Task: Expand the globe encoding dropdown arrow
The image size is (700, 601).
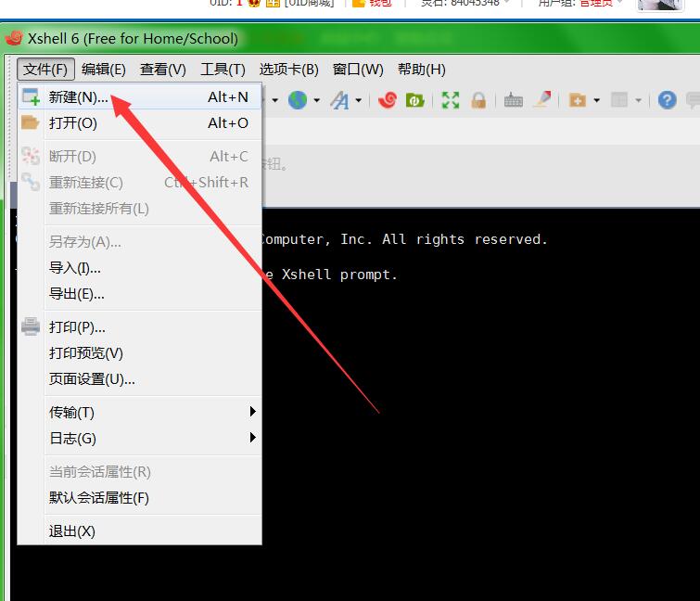Action: [x=316, y=100]
